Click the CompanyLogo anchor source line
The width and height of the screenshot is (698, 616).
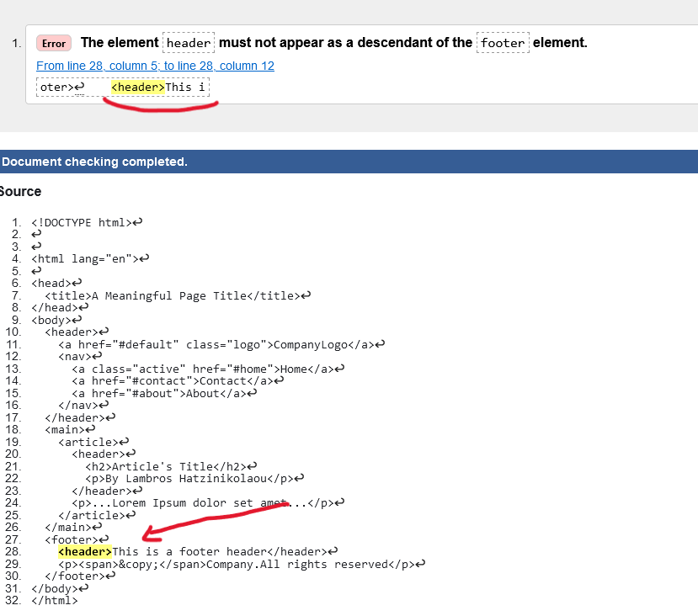tap(216, 344)
